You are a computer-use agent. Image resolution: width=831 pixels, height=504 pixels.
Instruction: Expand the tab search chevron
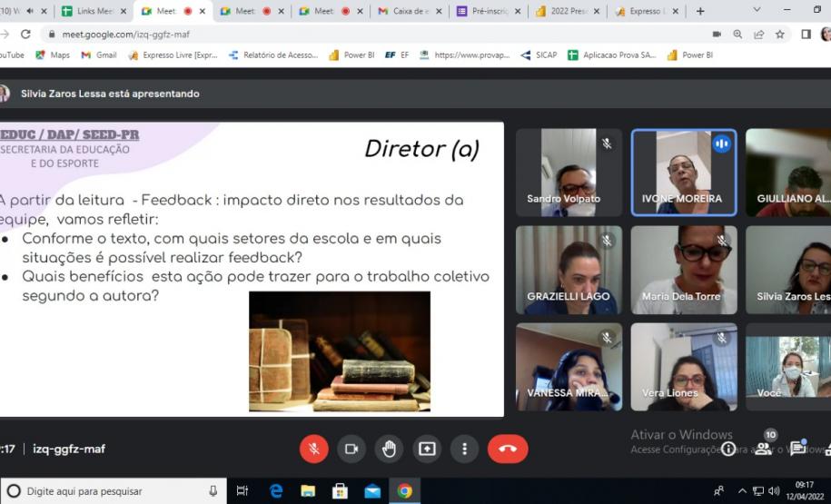(x=757, y=10)
